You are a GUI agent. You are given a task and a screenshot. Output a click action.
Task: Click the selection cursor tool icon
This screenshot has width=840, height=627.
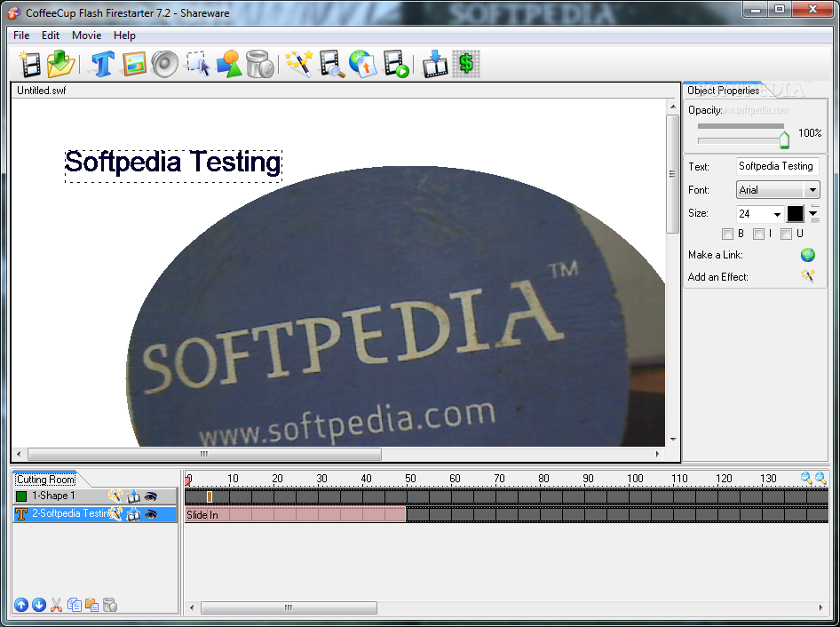(x=198, y=64)
